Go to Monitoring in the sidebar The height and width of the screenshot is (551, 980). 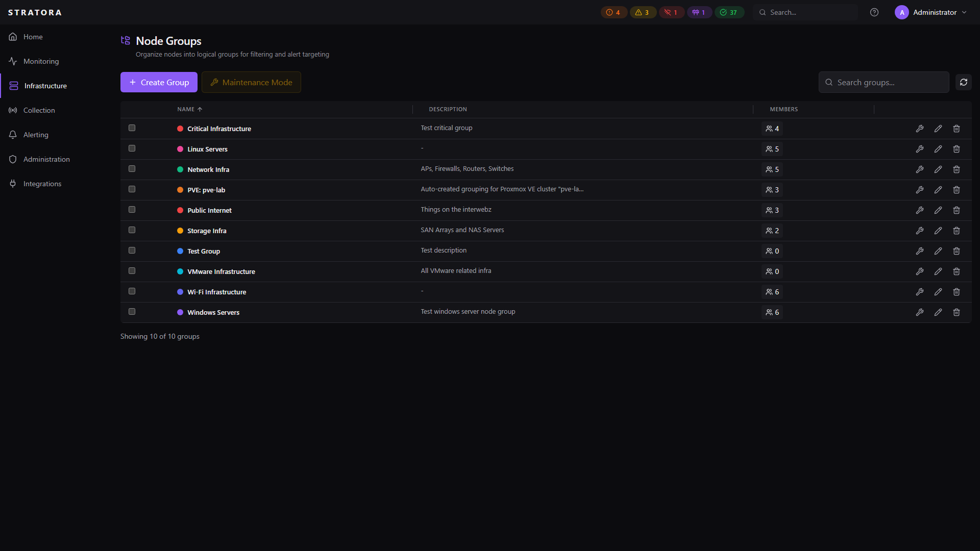[56, 61]
